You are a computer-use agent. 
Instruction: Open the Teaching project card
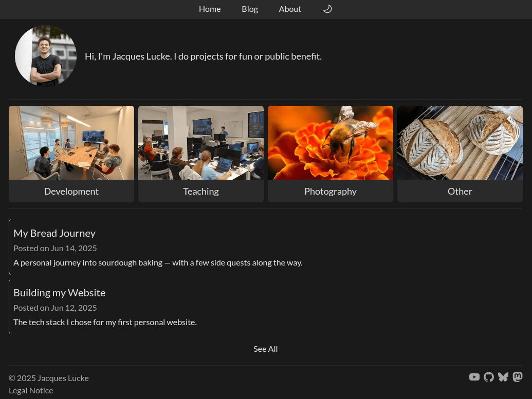(200, 154)
